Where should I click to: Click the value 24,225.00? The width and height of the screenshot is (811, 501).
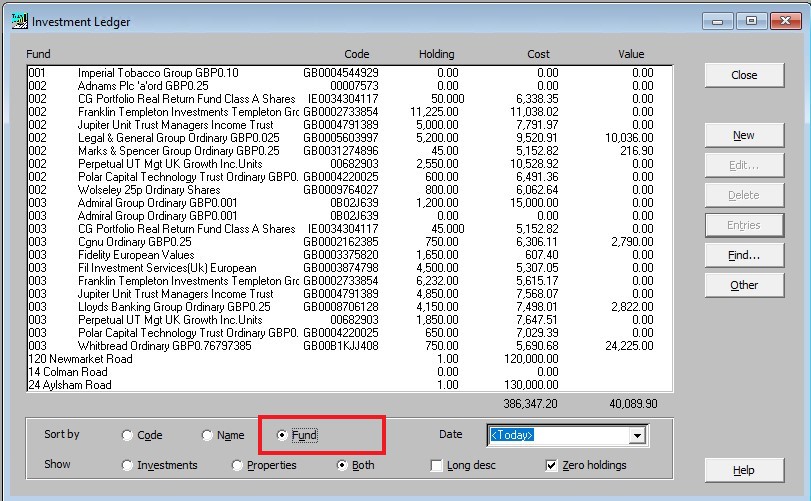click(x=629, y=346)
